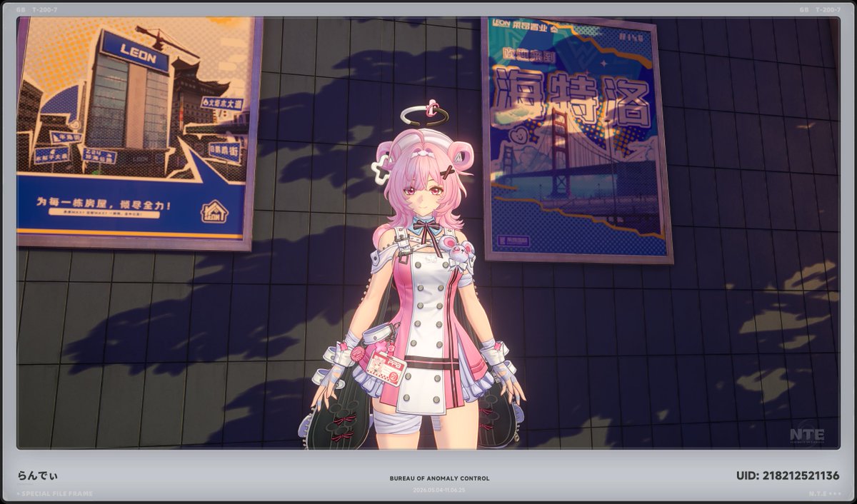Click the timestamp 2026.05.04-11.06.25
This screenshot has height=504, width=857.
[x=439, y=490]
